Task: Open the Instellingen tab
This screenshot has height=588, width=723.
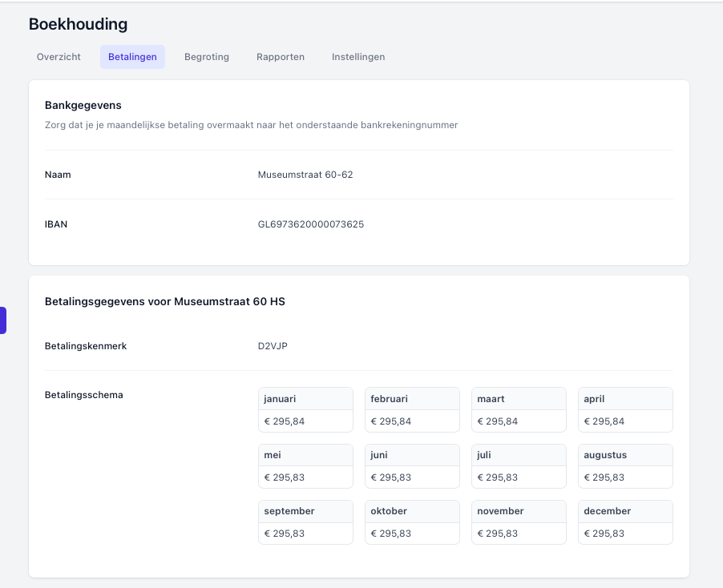Action: (358, 57)
